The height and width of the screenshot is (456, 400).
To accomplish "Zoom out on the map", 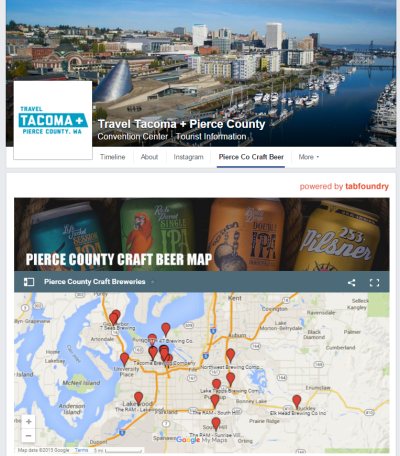I will (x=29, y=435).
